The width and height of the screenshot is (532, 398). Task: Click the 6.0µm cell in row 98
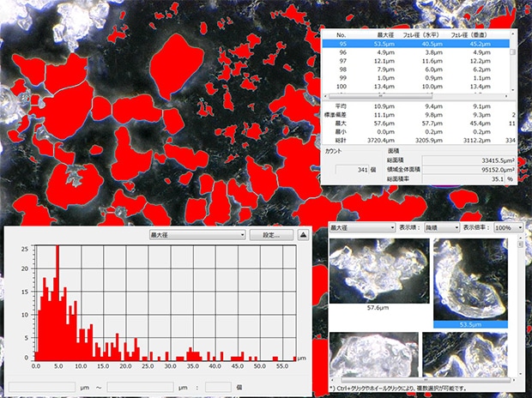(x=434, y=69)
